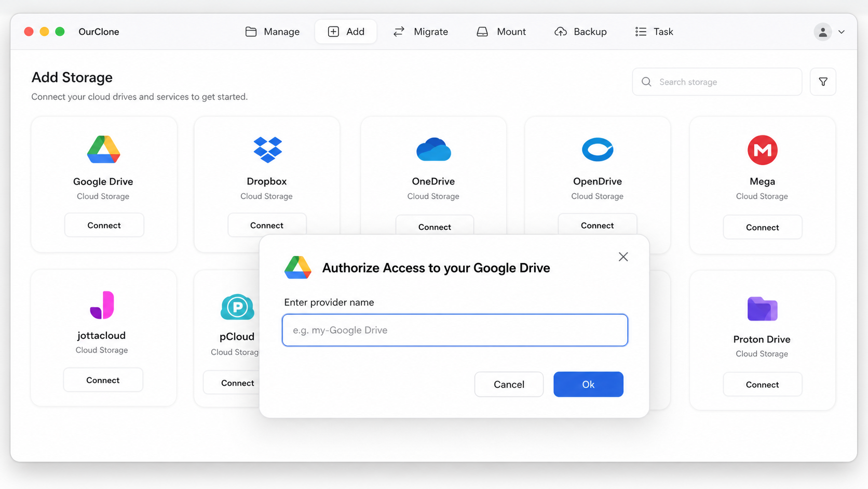Click the OpenDrive logo icon

598,150
